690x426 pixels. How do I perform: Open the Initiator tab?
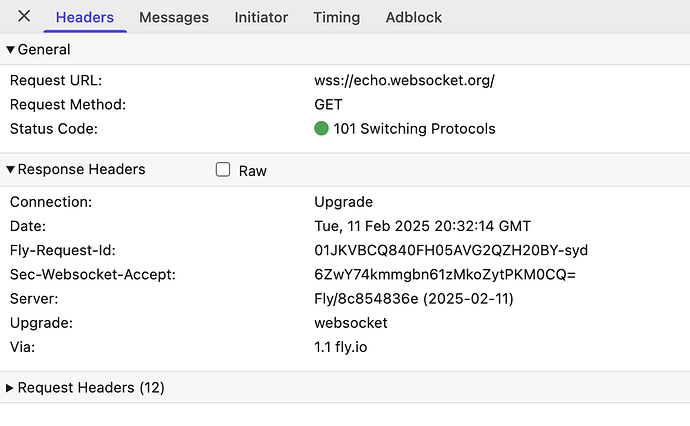click(261, 17)
